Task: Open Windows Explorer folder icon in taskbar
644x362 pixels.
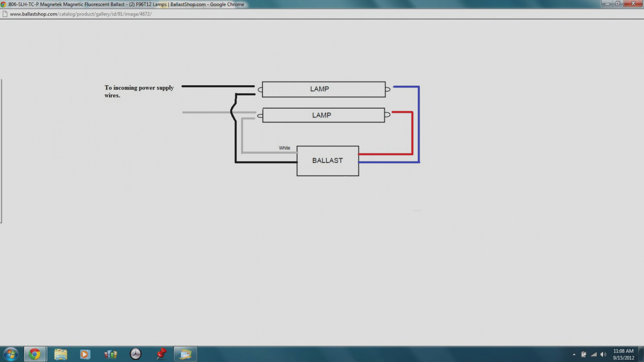Action: [x=60, y=354]
